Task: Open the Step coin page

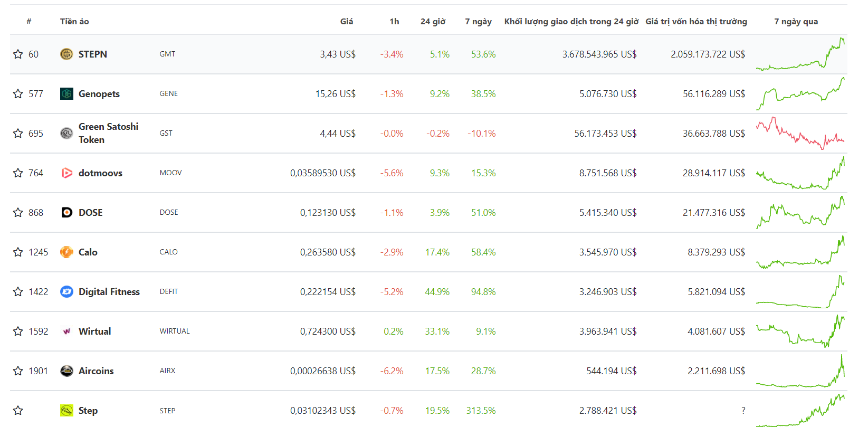Action: 88,410
